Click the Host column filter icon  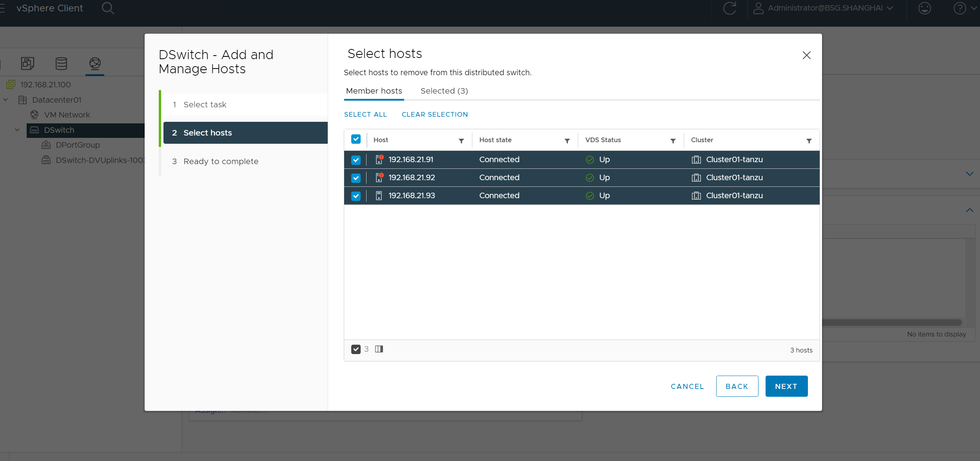coord(461,141)
